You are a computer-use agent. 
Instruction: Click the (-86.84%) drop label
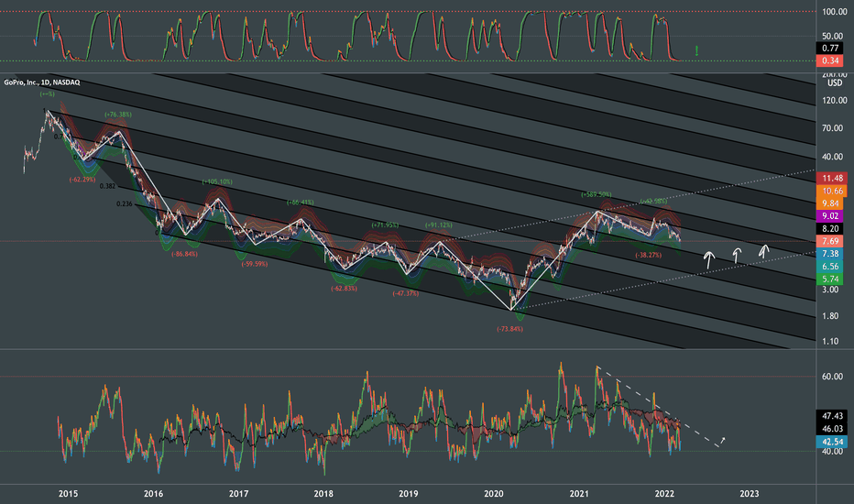point(184,254)
